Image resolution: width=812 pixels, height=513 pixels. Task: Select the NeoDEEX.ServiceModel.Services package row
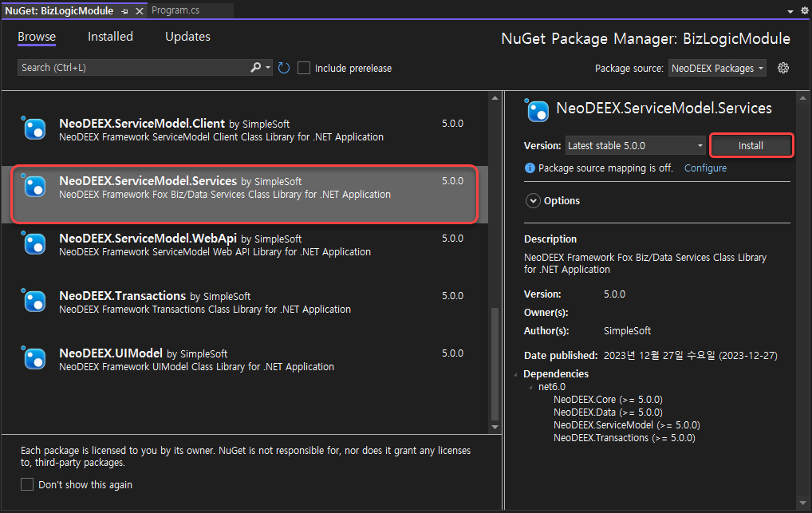click(244, 195)
